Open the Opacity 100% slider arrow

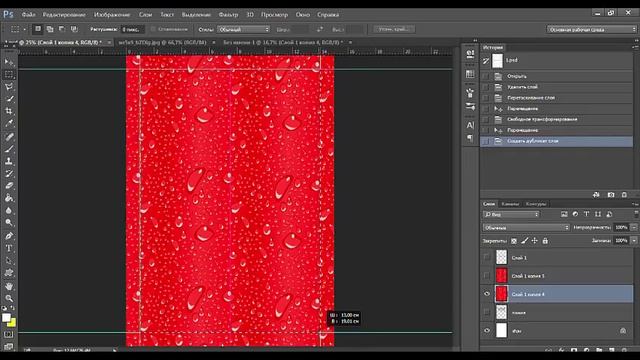click(634, 227)
